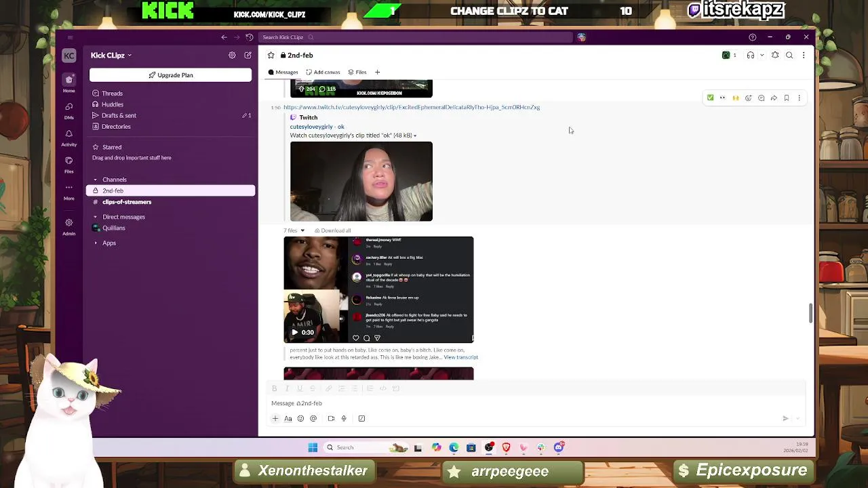
Task: Add a new tab with plus
Action: click(378, 72)
